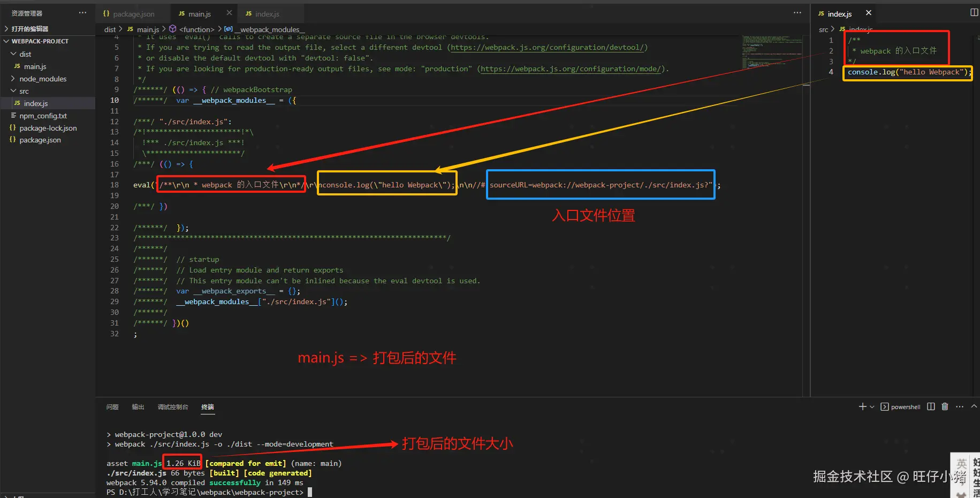Switch to the package.json editor tab

[x=133, y=14]
